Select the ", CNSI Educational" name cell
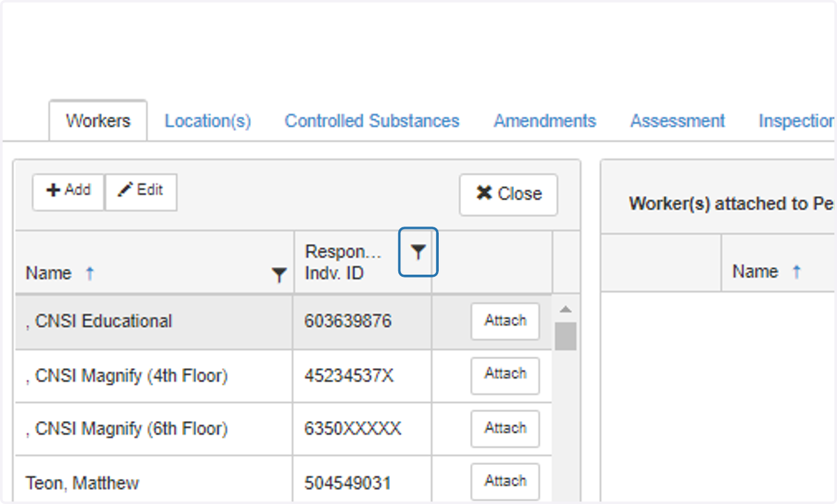This screenshot has height=504, width=837. [x=154, y=321]
